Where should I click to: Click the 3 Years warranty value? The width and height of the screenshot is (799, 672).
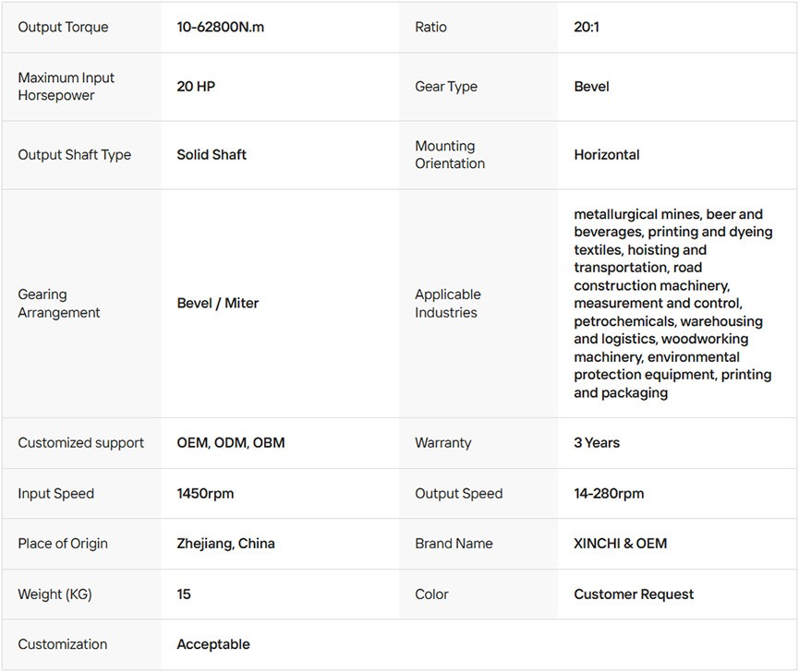coord(597,443)
